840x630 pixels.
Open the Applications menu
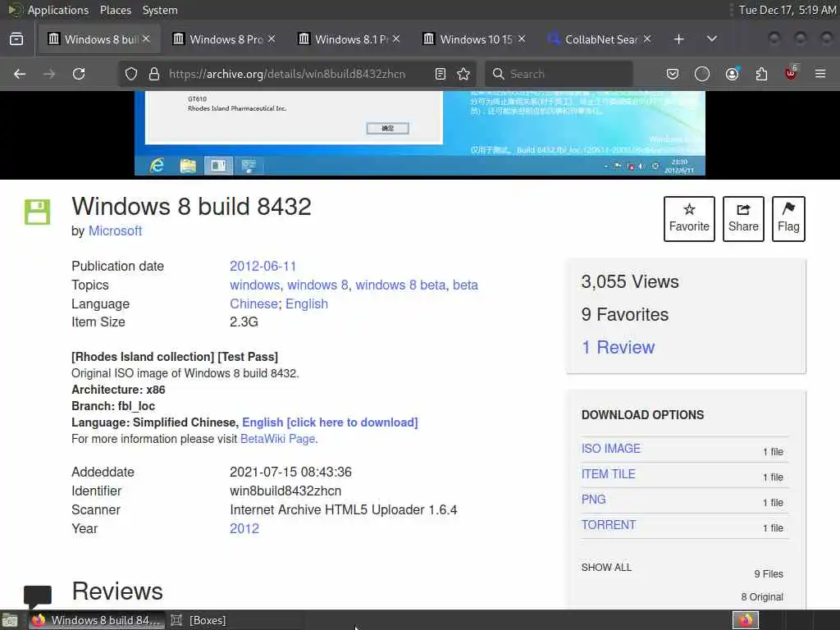(x=58, y=10)
